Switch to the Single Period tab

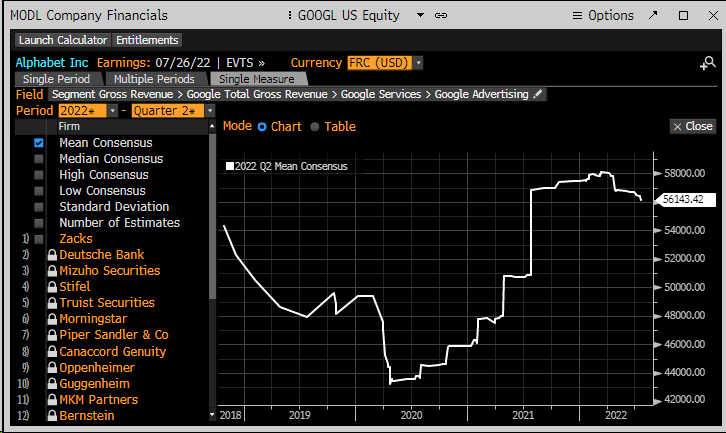[x=56, y=79]
